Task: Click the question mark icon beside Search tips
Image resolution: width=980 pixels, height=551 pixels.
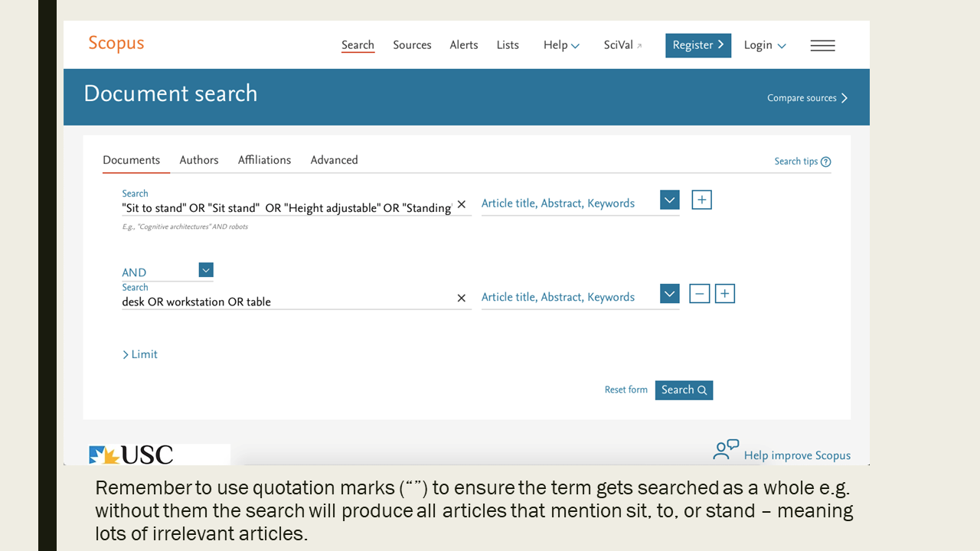Action: [825, 161]
